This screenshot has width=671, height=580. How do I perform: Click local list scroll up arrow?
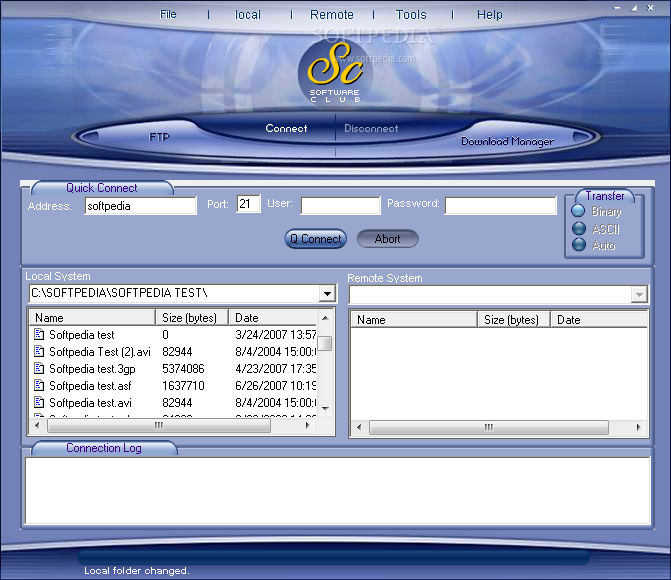pyautogui.click(x=325, y=318)
